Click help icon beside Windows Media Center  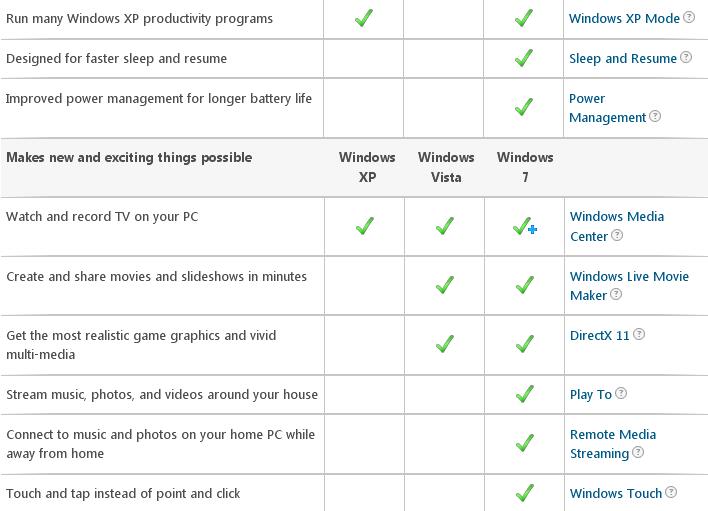click(617, 236)
